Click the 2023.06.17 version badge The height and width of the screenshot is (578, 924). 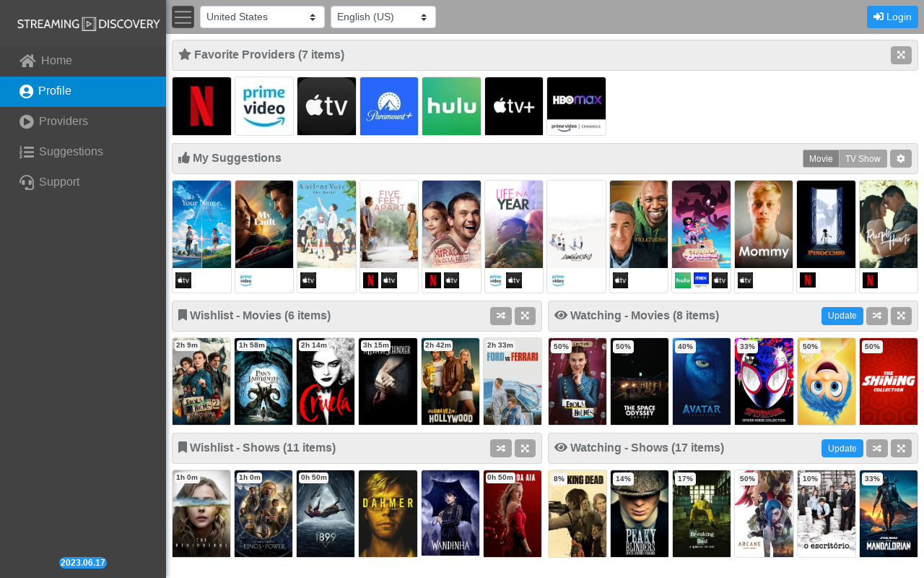pyautogui.click(x=83, y=563)
